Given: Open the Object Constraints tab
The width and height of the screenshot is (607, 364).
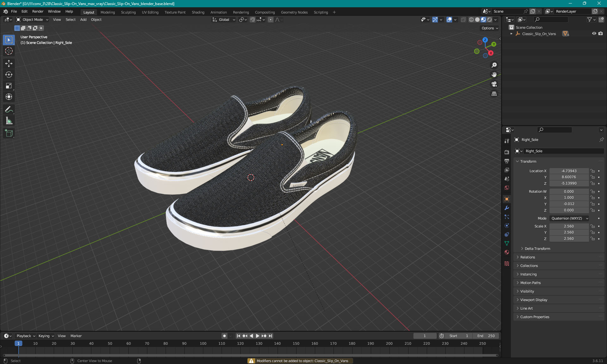Looking at the screenshot, I should tap(507, 234).
